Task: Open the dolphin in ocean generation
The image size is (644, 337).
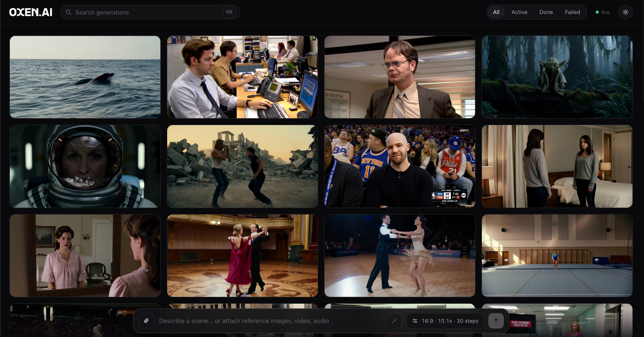Action: click(85, 77)
